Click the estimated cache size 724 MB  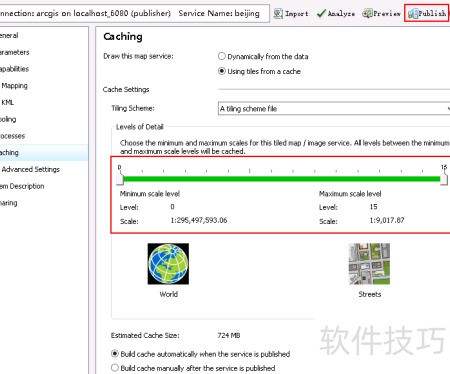(x=229, y=335)
